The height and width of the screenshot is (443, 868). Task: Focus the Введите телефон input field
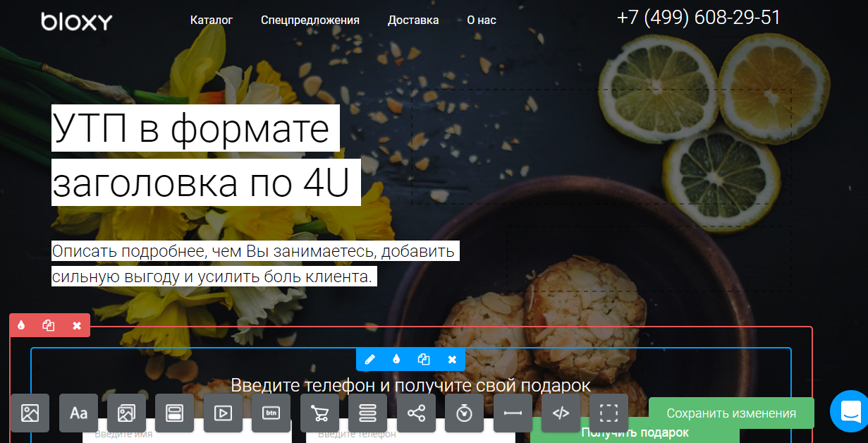(410, 432)
